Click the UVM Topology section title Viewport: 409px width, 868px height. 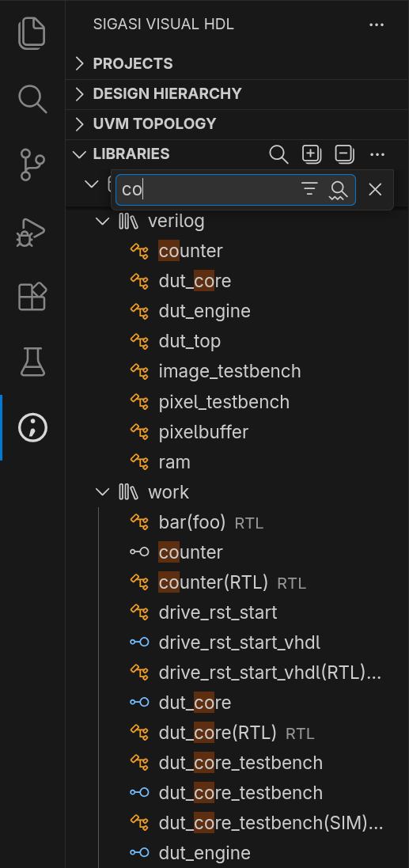[x=154, y=123]
